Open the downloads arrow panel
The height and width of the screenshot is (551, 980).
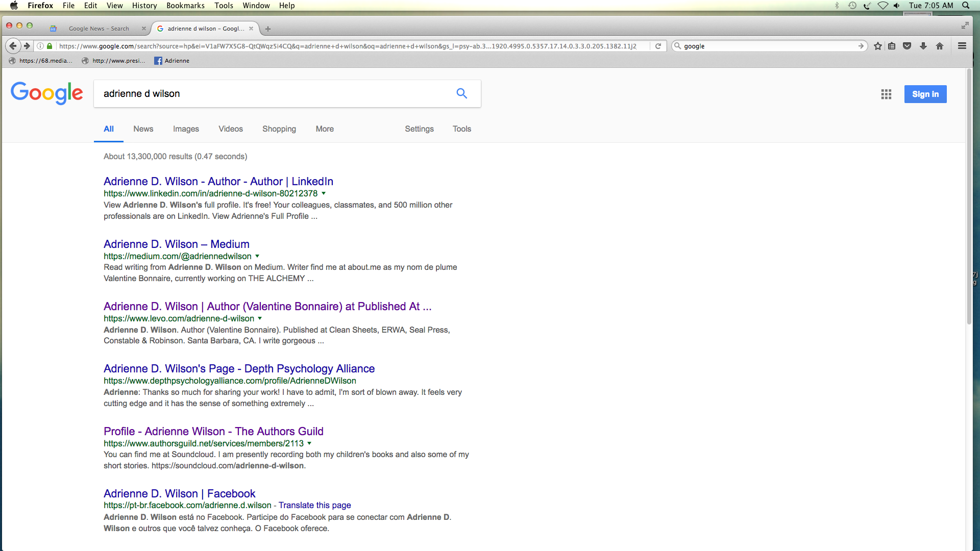coord(923,46)
